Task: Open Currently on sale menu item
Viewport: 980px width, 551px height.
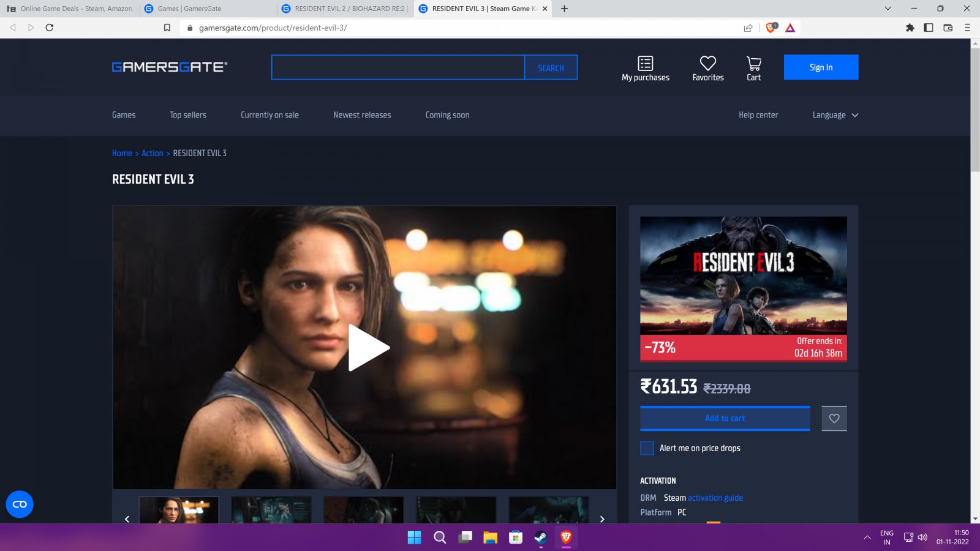Action: click(x=269, y=115)
